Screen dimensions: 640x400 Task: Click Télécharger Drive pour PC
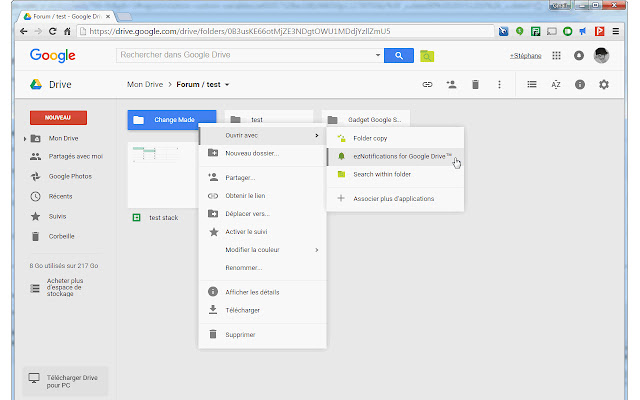coord(65,381)
